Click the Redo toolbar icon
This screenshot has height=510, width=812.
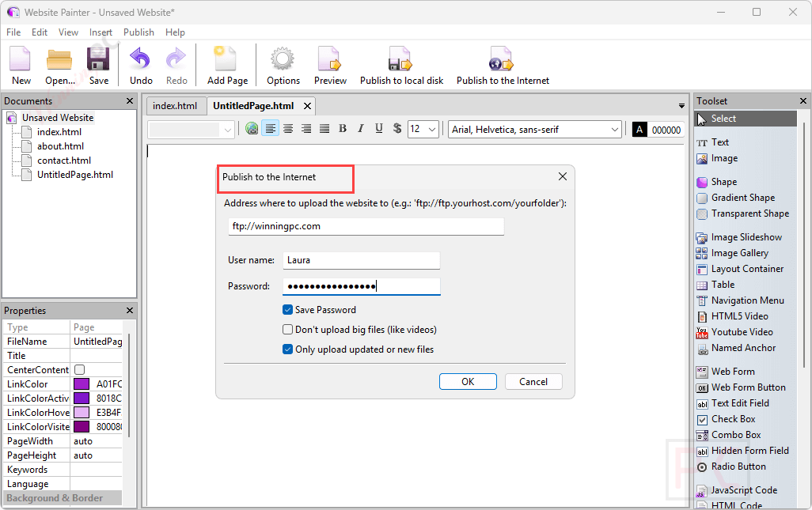(176, 65)
